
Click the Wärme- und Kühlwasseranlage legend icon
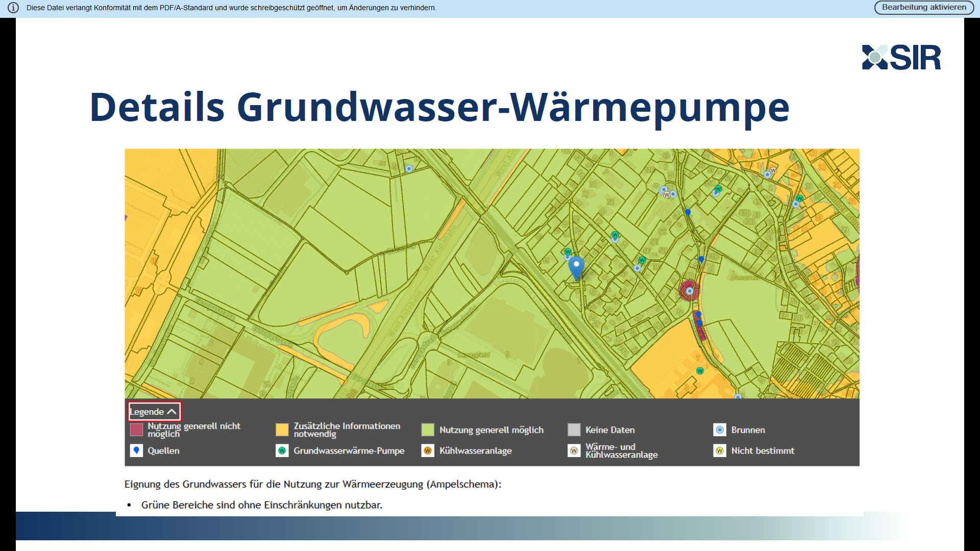pos(574,451)
